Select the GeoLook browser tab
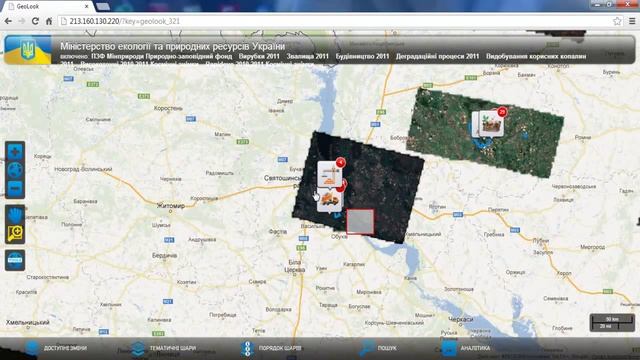The width and height of the screenshot is (640, 360). tap(48, 6)
